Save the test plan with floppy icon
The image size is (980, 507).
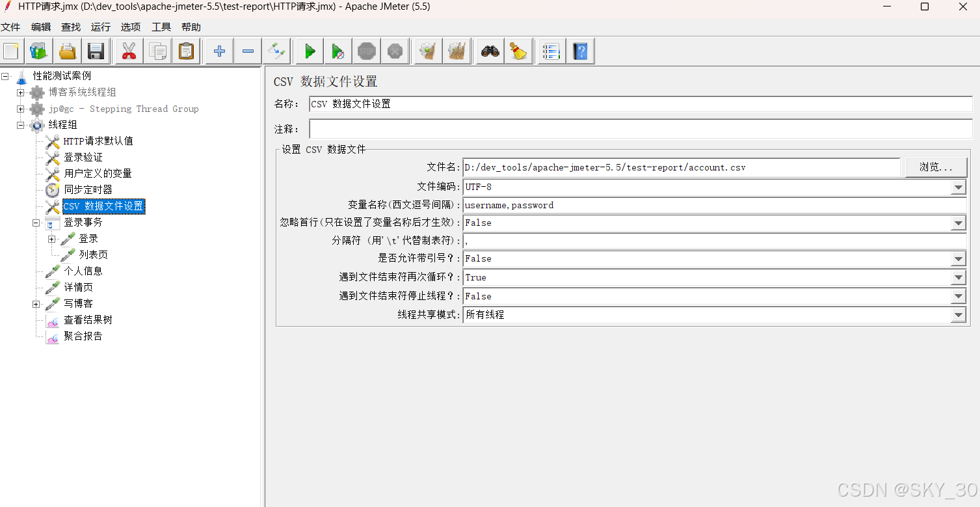[96, 51]
